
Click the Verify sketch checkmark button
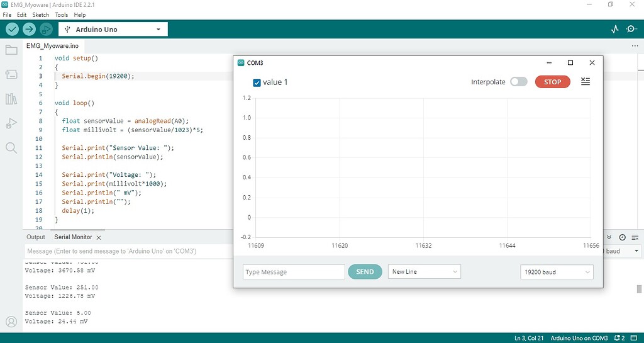(x=13, y=29)
